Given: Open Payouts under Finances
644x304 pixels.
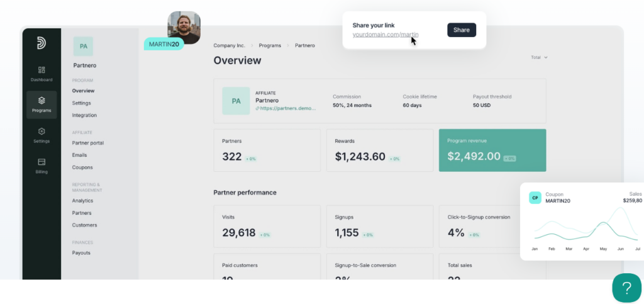Looking at the screenshot, I should tap(81, 252).
